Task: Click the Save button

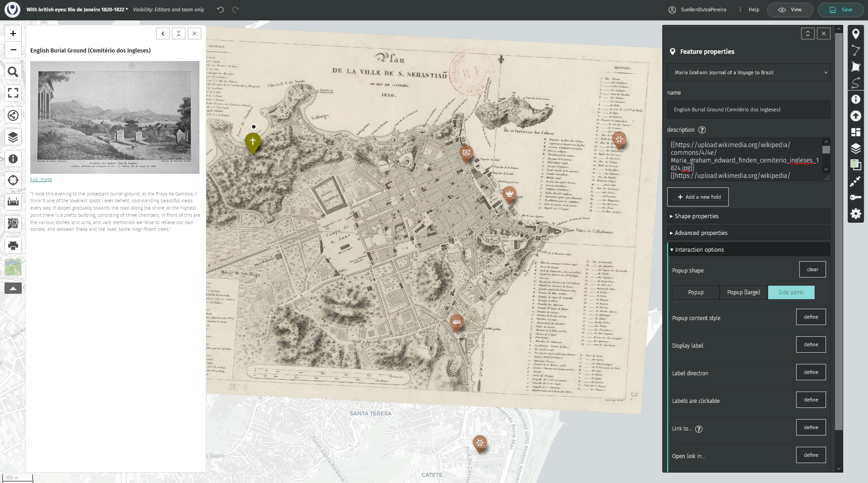Action: coord(841,10)
